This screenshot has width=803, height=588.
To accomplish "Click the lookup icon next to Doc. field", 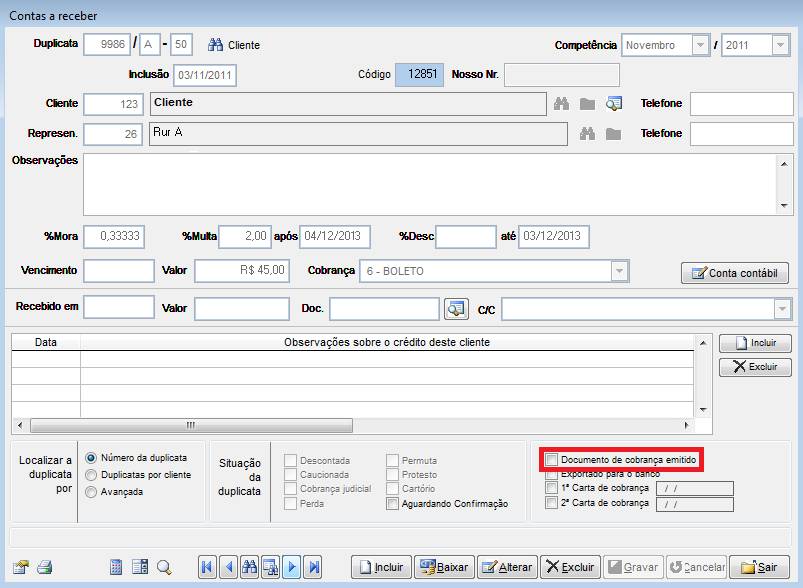I will 456,309.
